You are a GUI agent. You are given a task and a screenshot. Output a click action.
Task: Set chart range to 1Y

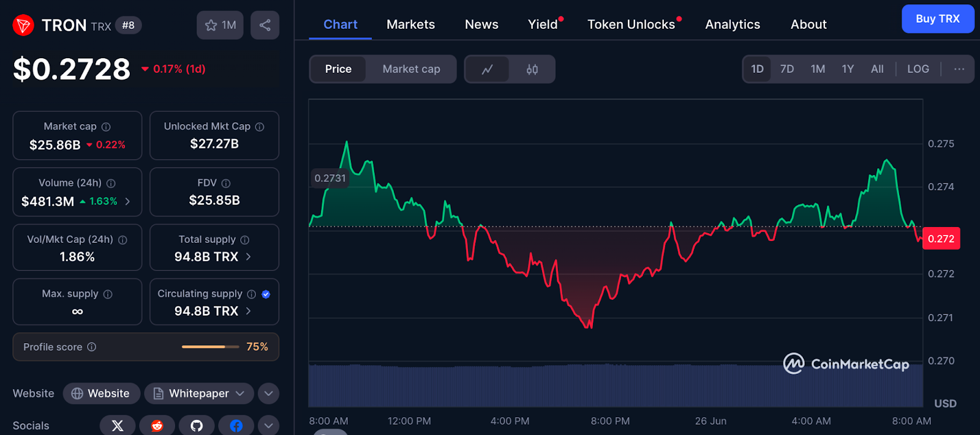tap(848, 69)
